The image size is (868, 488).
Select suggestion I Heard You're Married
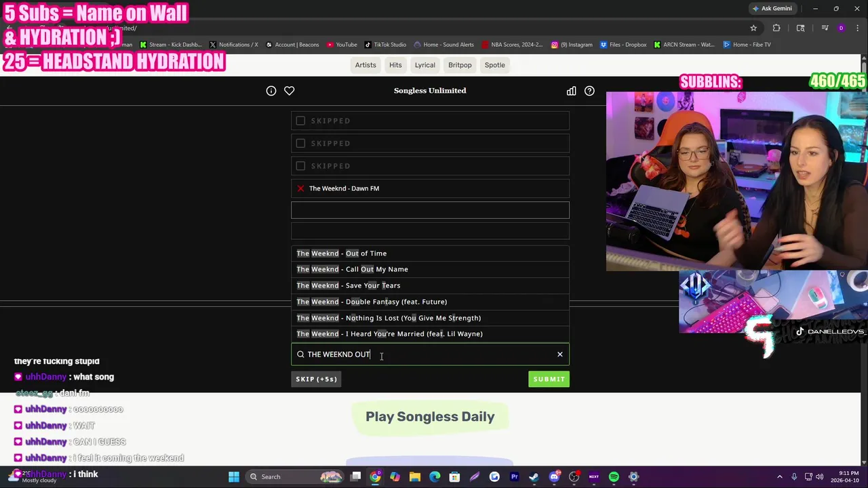(x=430, y=333)
